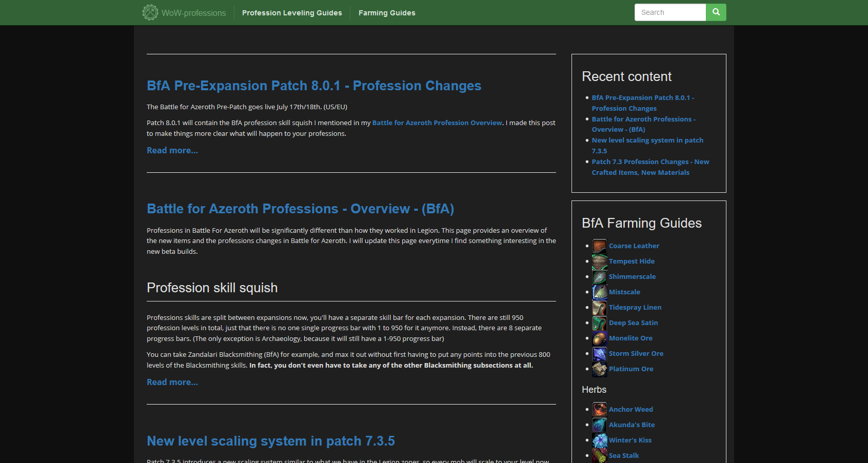Click the Akunda's Bite herb icon
868x463 pixels.
(600, 425)
